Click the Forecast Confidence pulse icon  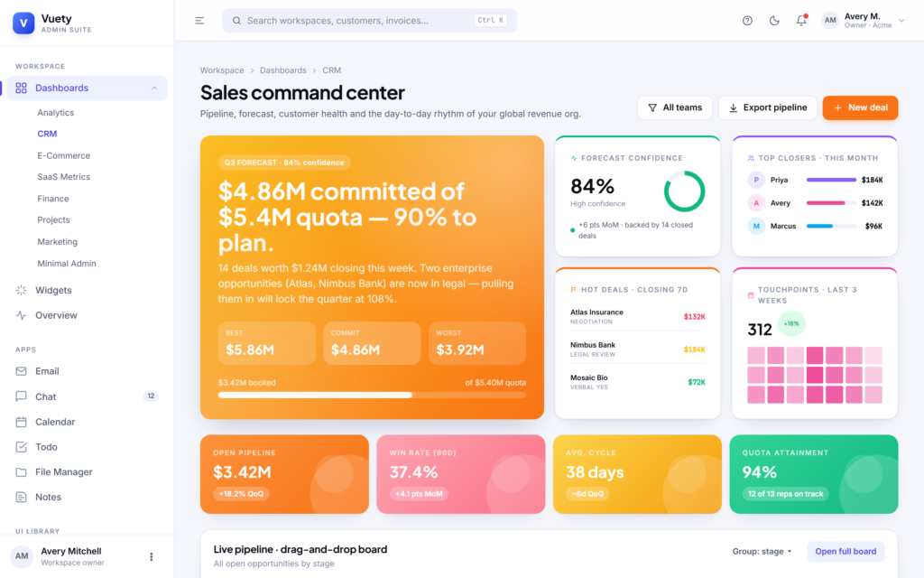pos(574,158)
